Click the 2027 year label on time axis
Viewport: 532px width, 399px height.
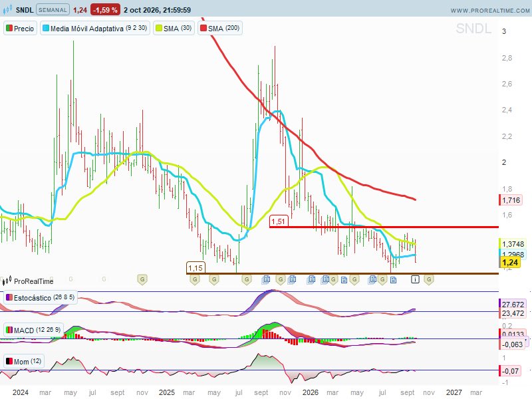coord(454,392)
